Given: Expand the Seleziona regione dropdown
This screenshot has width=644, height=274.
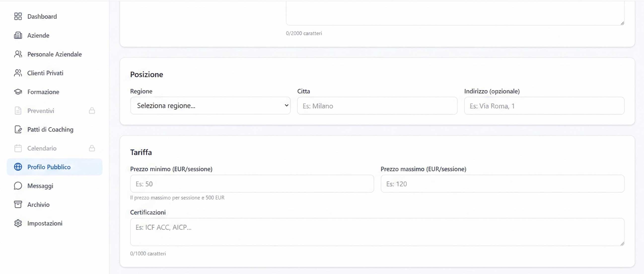Looking at the screenshot, I should pos(210,106).
